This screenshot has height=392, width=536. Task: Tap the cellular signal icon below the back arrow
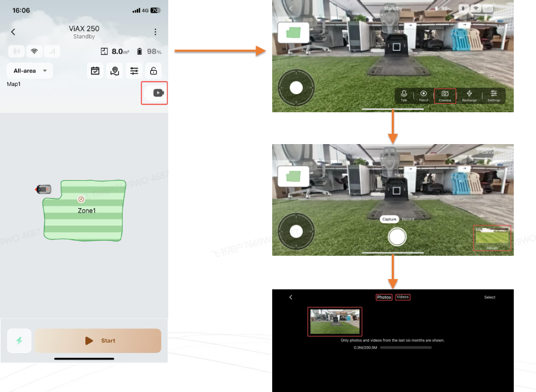52,51
